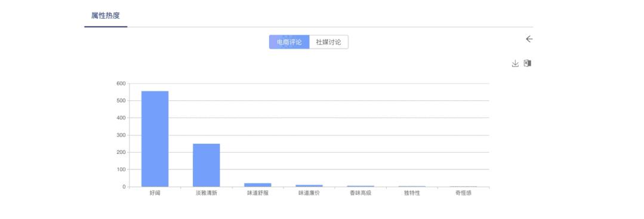Click the 淡雅清新 axis label

tap(206, 193)
